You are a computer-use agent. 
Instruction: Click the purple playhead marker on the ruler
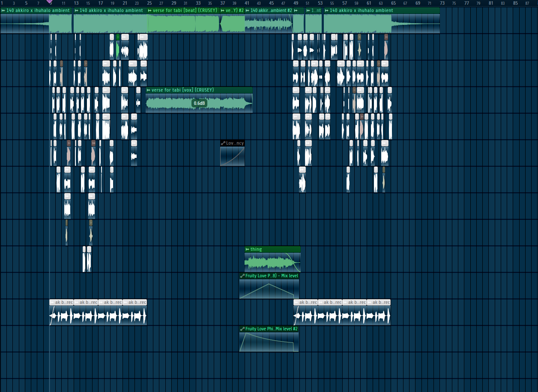coord(50,2)
